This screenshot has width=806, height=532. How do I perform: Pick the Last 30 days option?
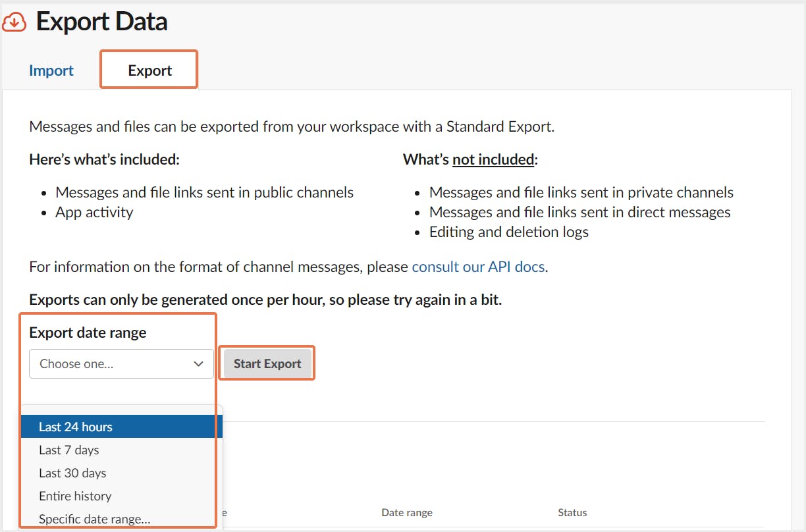(72, 473)
